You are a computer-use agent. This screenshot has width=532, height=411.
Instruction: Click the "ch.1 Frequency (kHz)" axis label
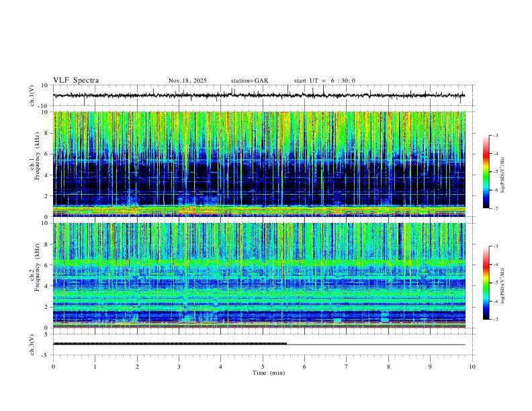point(35,156)
